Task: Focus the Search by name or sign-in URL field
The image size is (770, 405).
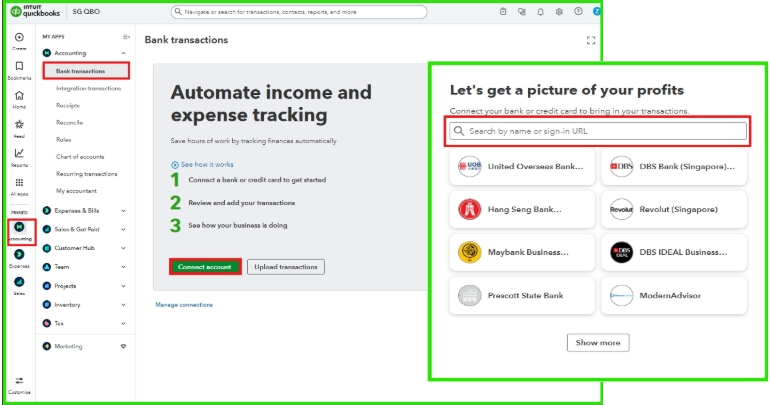Action: pos(598,131)
